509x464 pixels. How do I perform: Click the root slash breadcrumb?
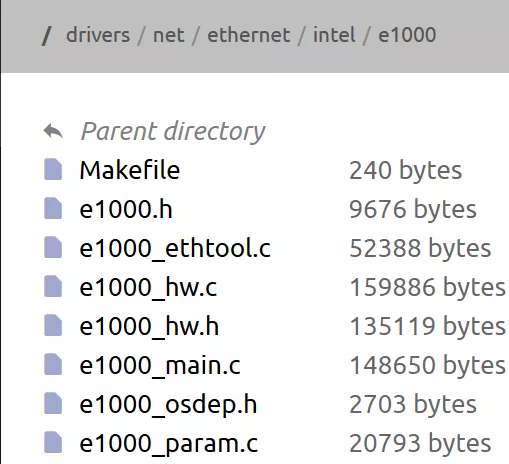tap(46, 36)
